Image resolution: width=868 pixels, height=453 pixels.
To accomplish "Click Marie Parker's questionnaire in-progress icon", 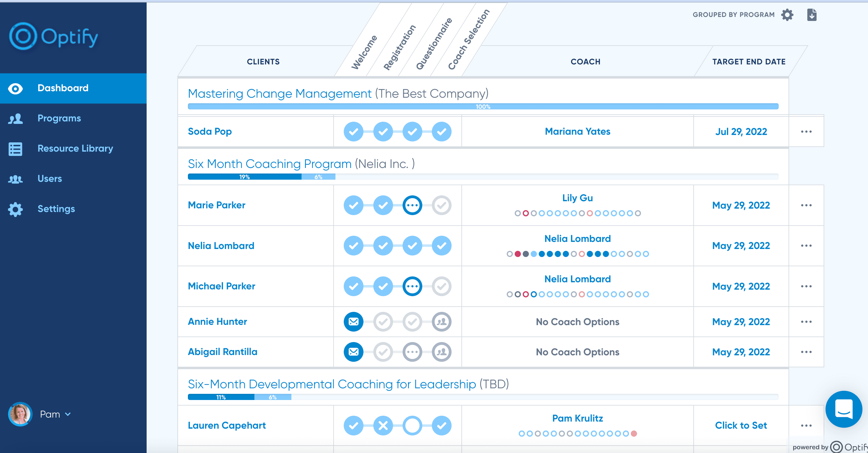I will tap(412, 205).
